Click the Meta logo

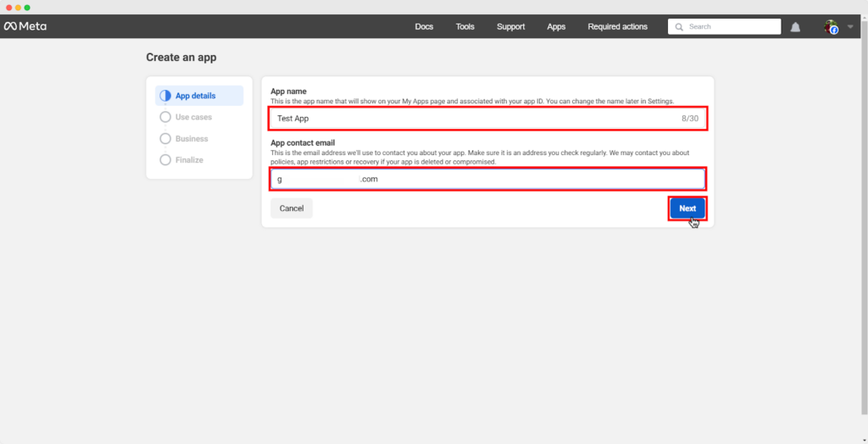tap(25, 26)
